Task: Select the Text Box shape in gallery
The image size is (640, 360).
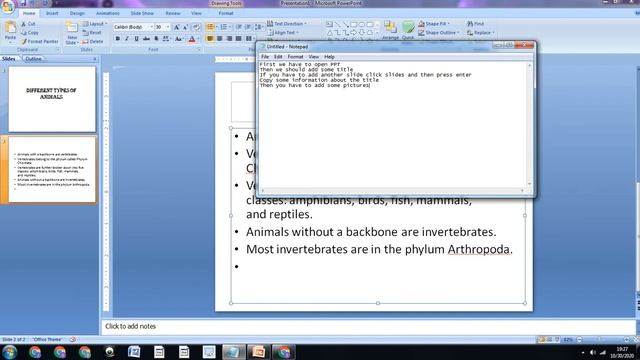Action: (329, 24)
